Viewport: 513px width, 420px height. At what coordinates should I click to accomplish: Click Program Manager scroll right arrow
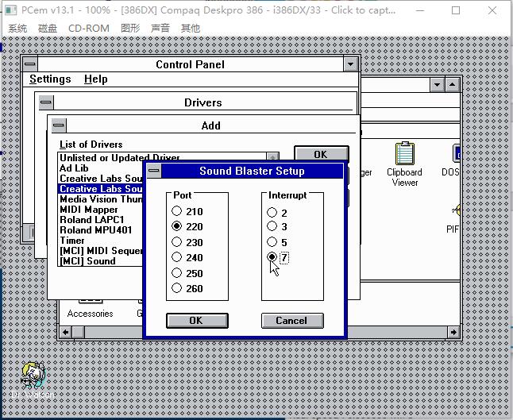point(453,333)
